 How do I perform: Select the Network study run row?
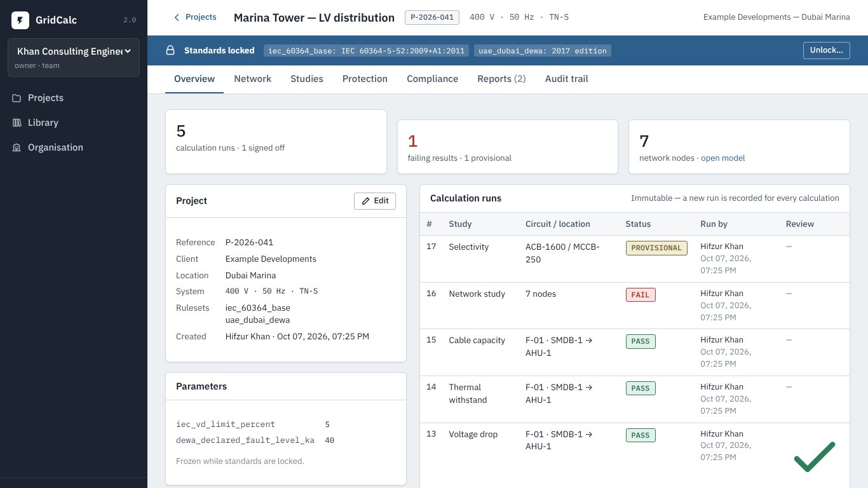tap(635, 306)
